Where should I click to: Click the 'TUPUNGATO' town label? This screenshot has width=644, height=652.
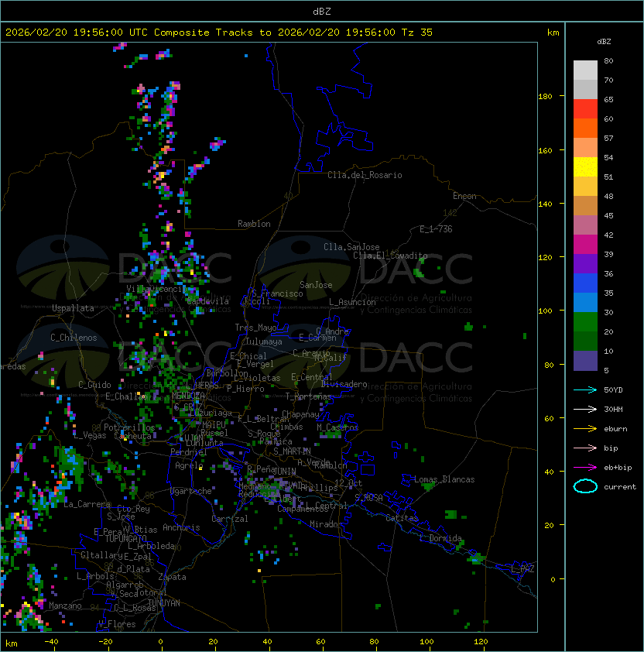[x=125, y=539]
